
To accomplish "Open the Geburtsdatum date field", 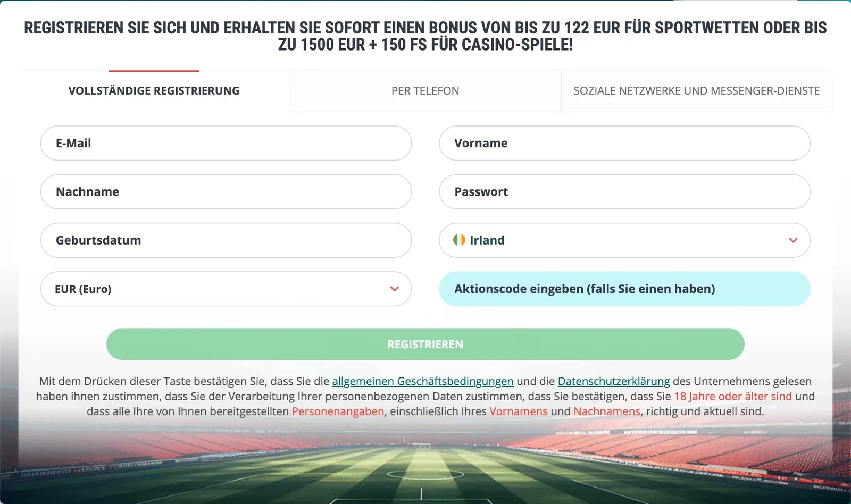I will point(226,240).
